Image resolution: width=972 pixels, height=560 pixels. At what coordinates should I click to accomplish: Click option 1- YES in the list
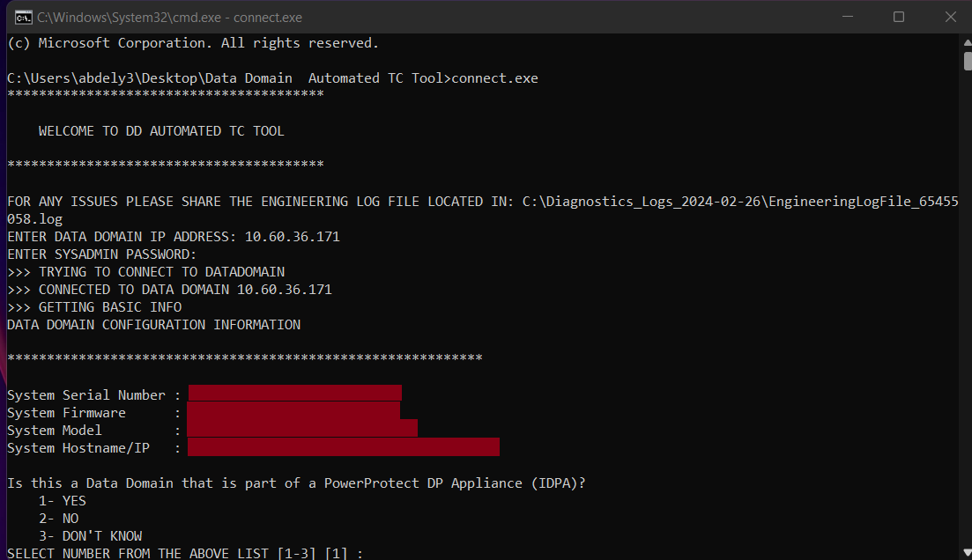61,500
